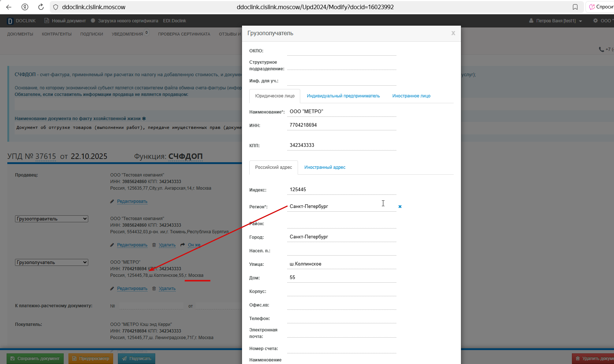Click Удалить under Грузополучатель ООО МЕТРО
The width and height of the screenshot is (614, 364).
[167, 289]
